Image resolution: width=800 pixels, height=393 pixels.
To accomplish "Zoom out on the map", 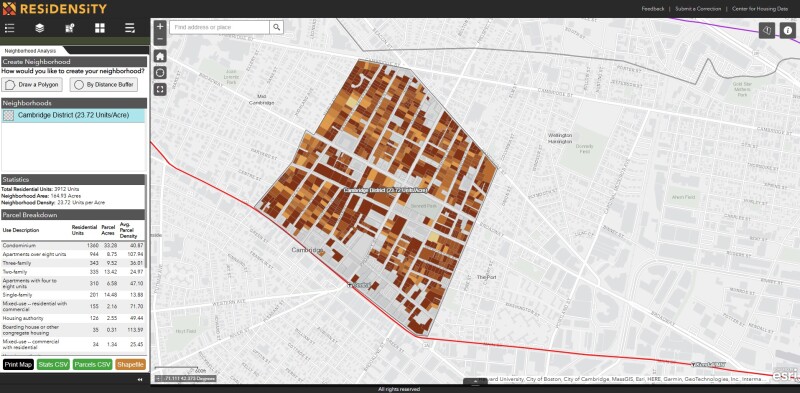I will click(x=160, y=39).
